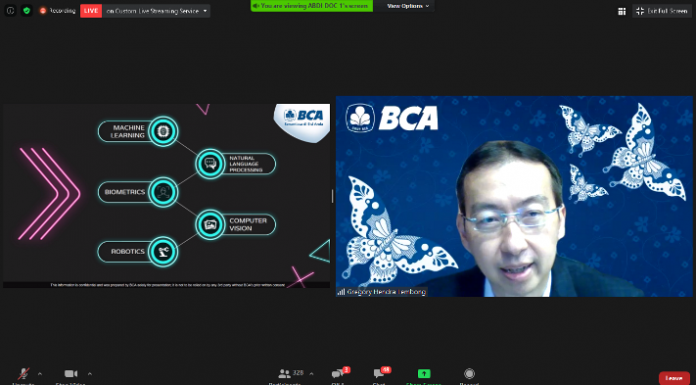Click the Biometrics icon on the slide

tap(163, 192)
